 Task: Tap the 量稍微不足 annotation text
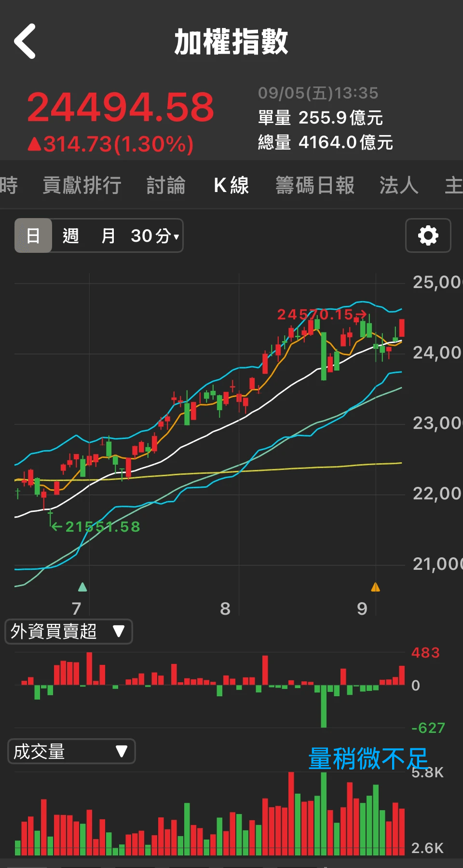(x=368, y=759)
